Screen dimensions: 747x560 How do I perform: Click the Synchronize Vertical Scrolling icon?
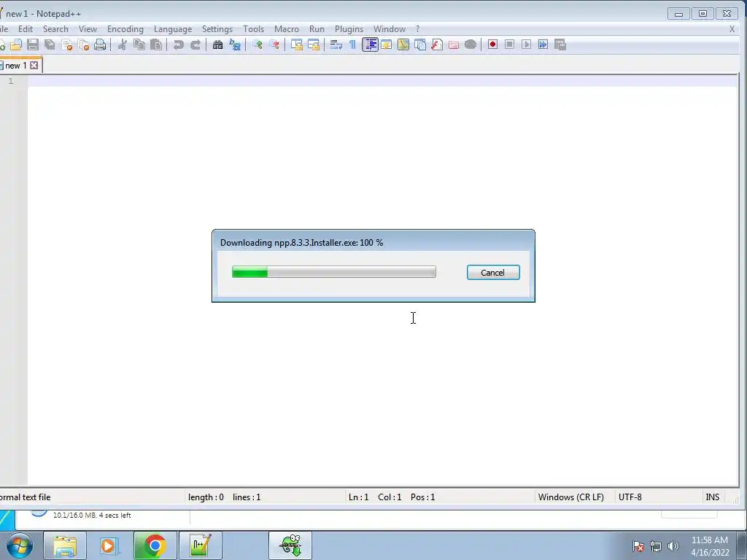click(x=296, y=44)
